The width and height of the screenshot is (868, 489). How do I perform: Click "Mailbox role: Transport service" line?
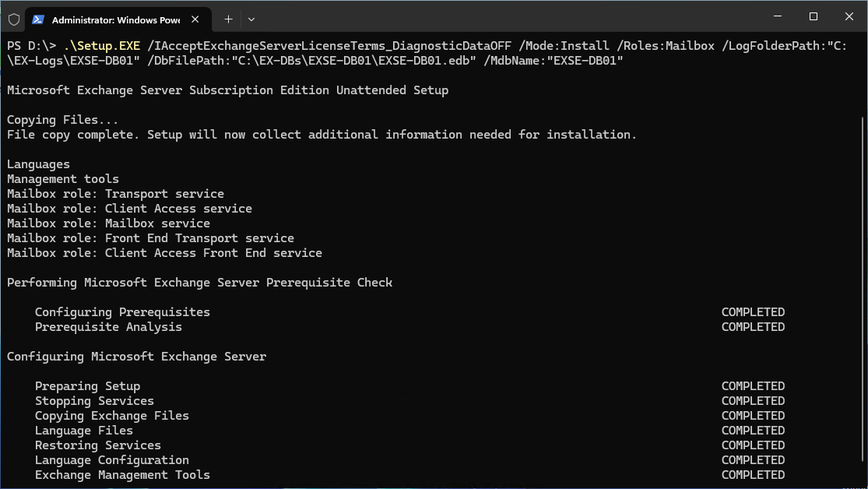point(115,194)
